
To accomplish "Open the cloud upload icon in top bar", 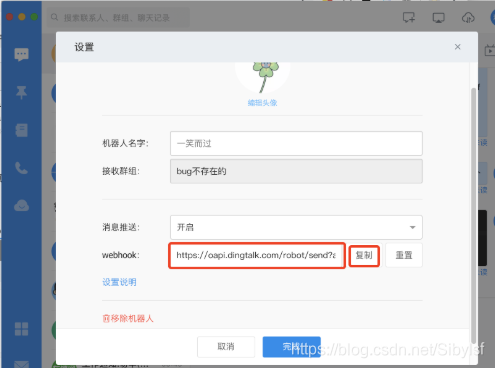I will point(468,18).
